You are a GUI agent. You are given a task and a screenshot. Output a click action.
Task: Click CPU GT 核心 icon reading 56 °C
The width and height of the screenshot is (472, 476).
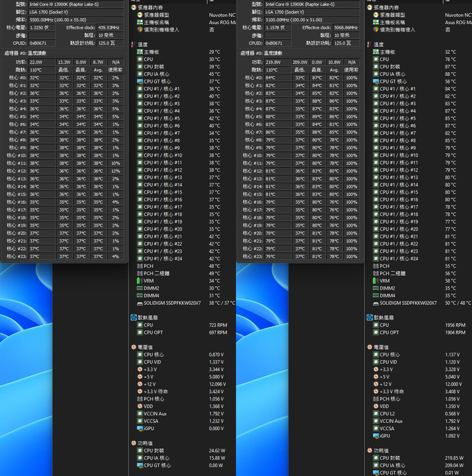coord(376,82)
